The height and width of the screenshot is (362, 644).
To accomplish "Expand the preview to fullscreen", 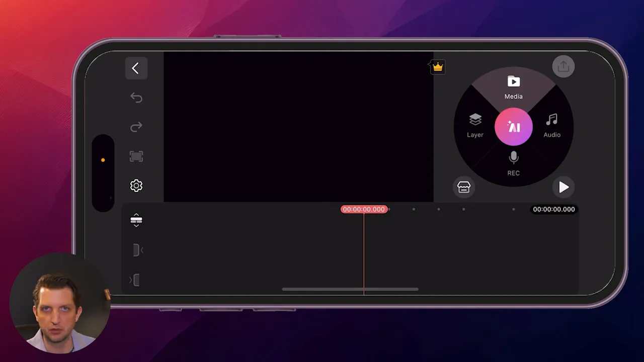I will (x=136, y=156).
